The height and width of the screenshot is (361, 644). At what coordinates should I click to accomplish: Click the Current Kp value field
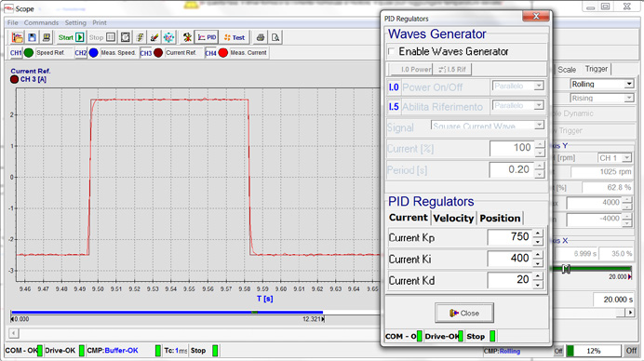510,236
